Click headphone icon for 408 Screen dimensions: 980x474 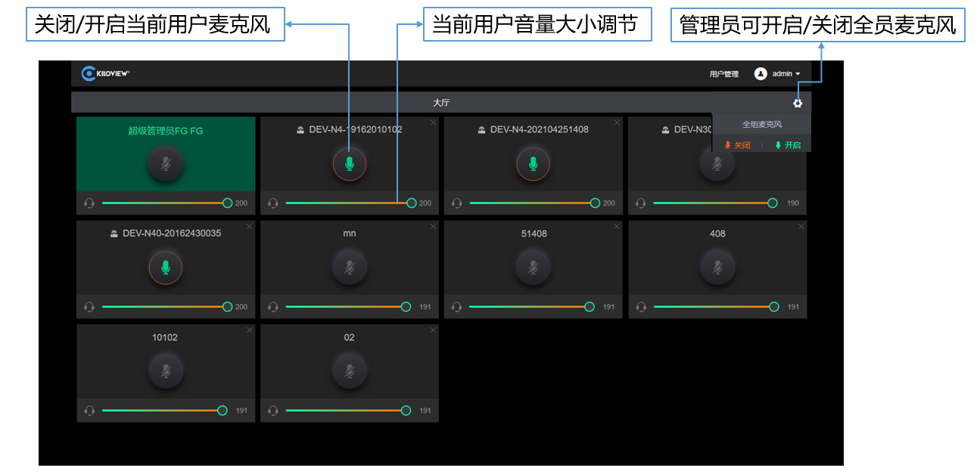coord(641,307)
